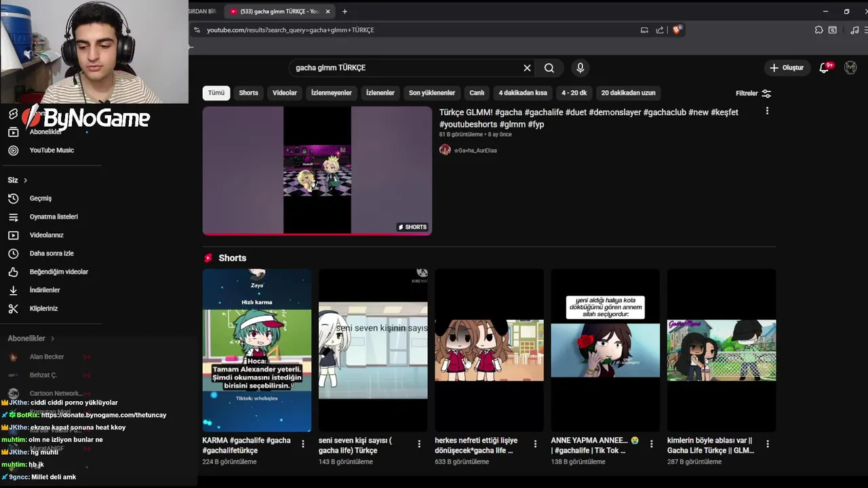Open the seni seven kişi sayısı thumbnail

373,350
